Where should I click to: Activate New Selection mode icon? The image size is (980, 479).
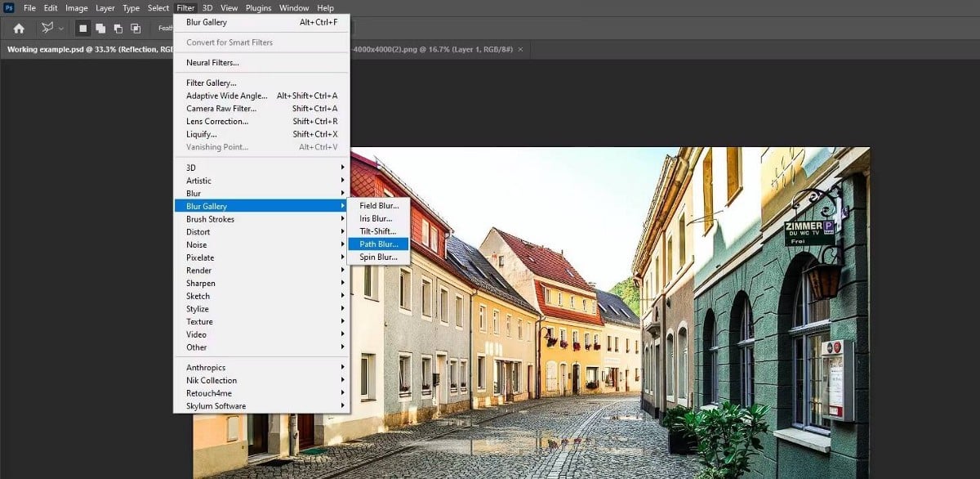click(82, 27)
